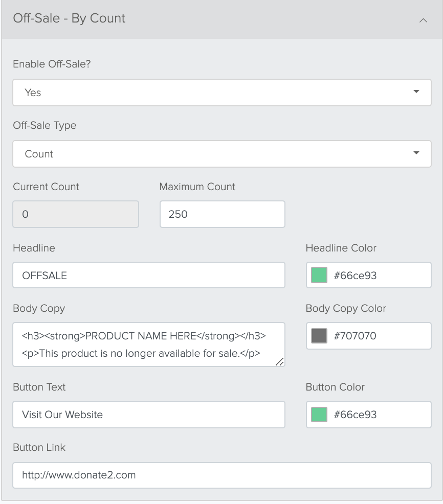Click the Headline Color green swatch
Viewport: 443px width, 504px height.
pos(319,275)
